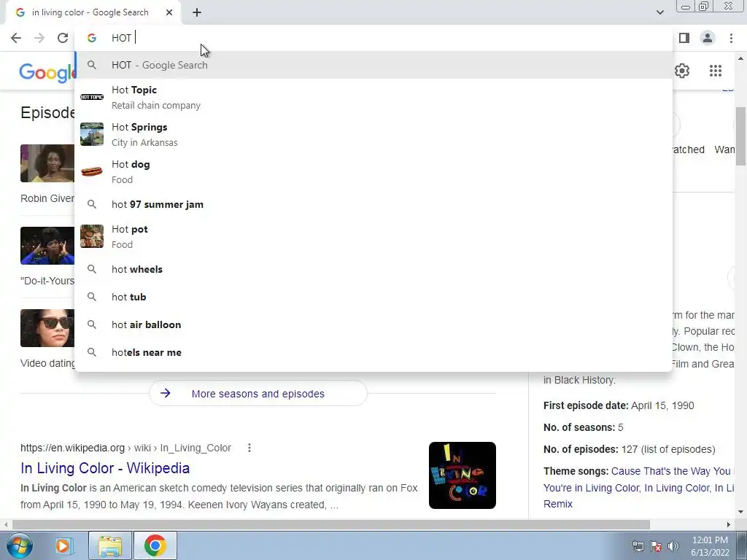Image resolution: width=747 pixels, height=560 pixels.
Task: Choose the Hot Topic suggestion
Action: coord(373,97)
